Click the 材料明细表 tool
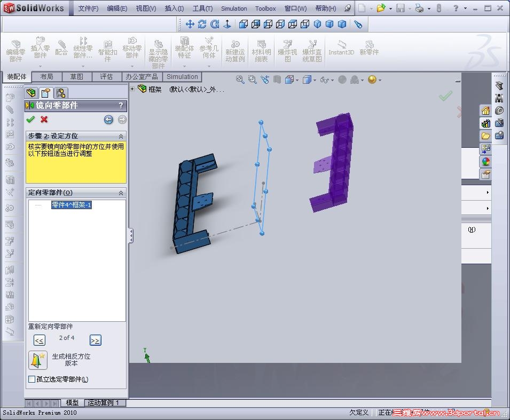510x420 pixels. click(261, 51)
